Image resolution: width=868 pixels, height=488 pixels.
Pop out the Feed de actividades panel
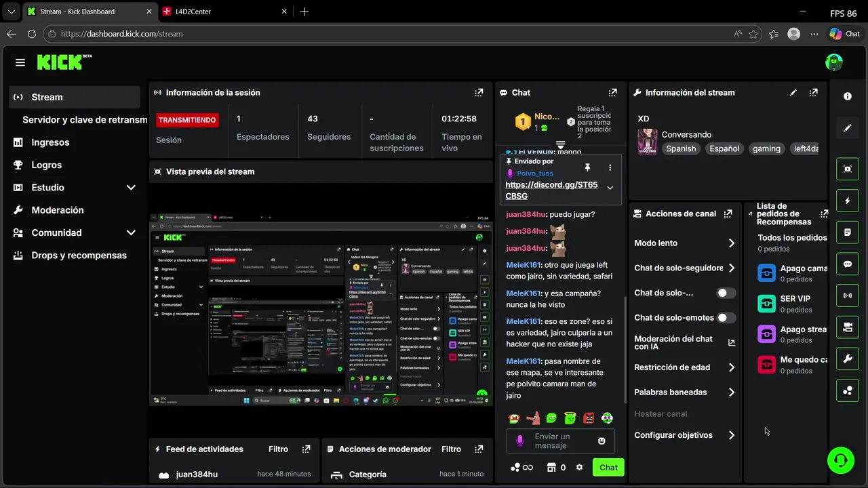(x=307, y=449)
